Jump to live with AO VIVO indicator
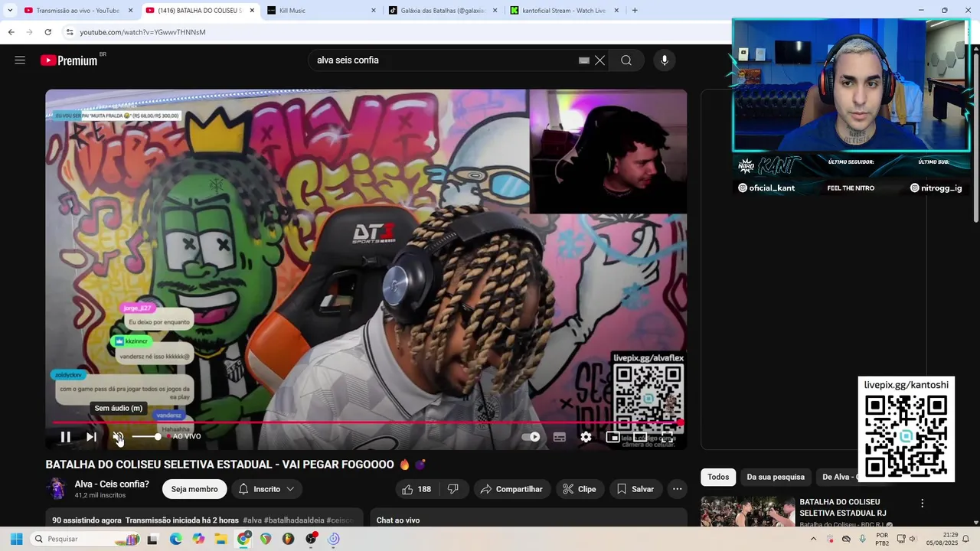The height and width of the screenshot is (551, 980). 185,436
